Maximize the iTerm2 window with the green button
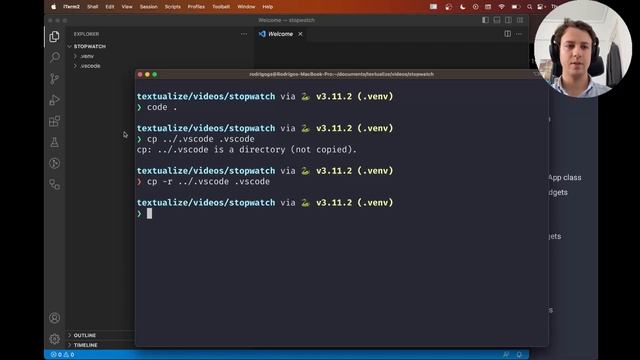 155,74
